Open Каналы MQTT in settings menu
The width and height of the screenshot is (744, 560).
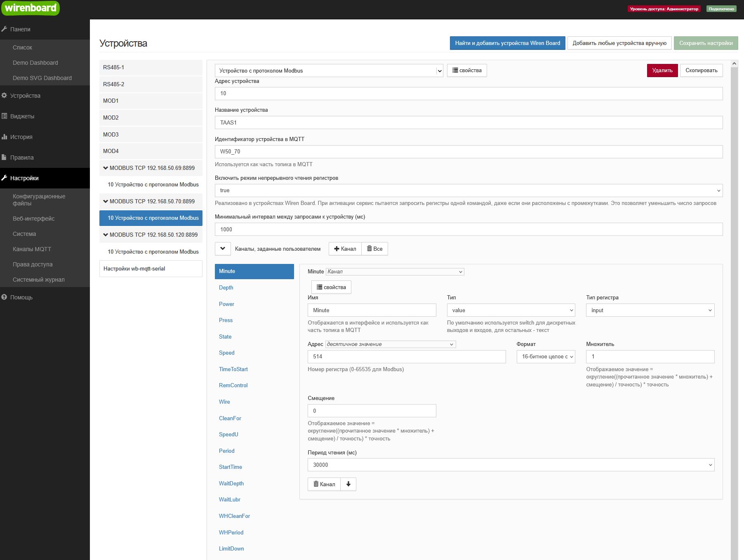point(32,249)
